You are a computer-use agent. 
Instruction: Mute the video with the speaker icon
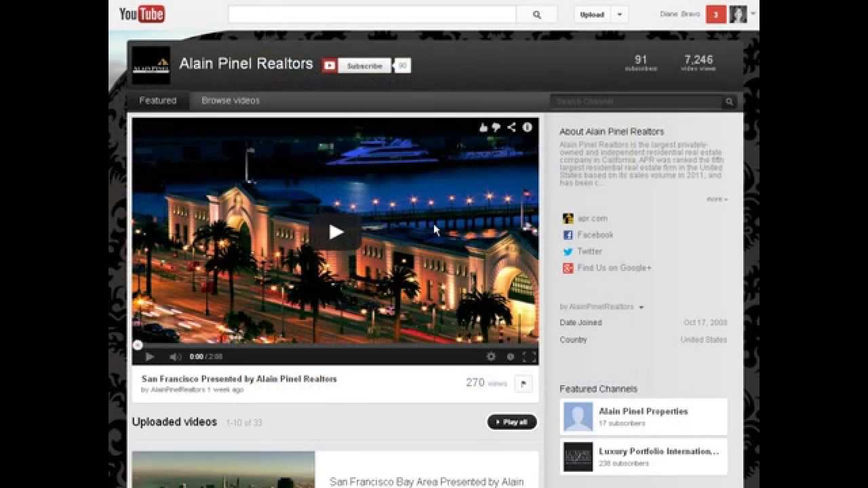175,357
